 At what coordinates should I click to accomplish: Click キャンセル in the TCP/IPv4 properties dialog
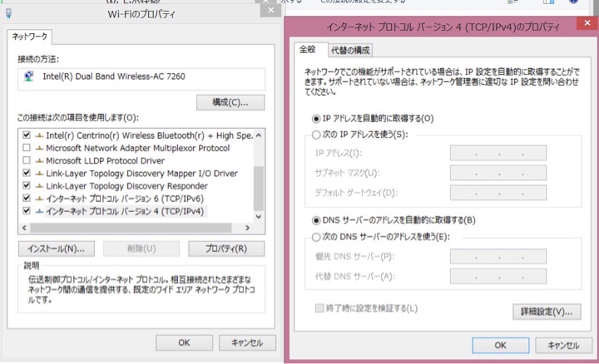(x=563, y=346)
